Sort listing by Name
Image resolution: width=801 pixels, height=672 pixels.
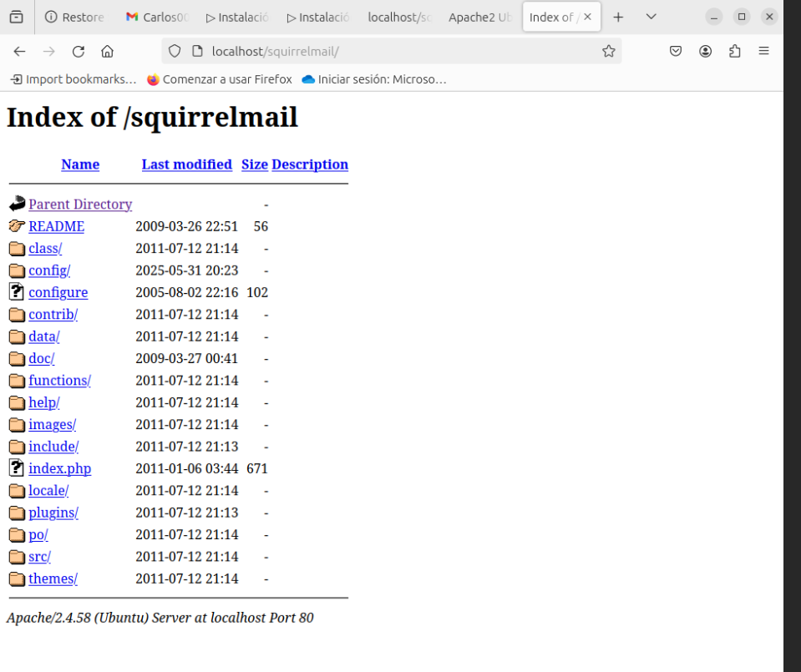click(x=80, y=164)
